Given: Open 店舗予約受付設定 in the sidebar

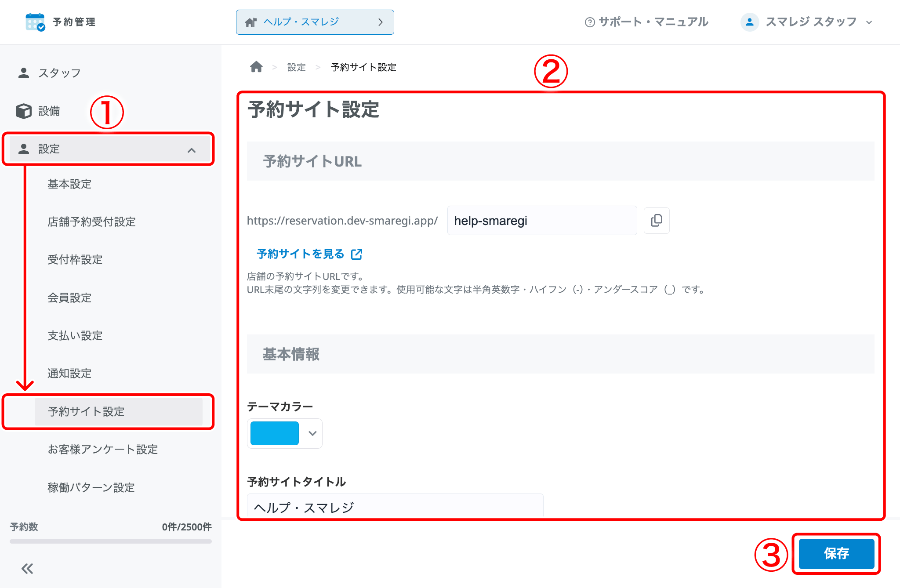Looking at the screenshot, I should (91, 221).
